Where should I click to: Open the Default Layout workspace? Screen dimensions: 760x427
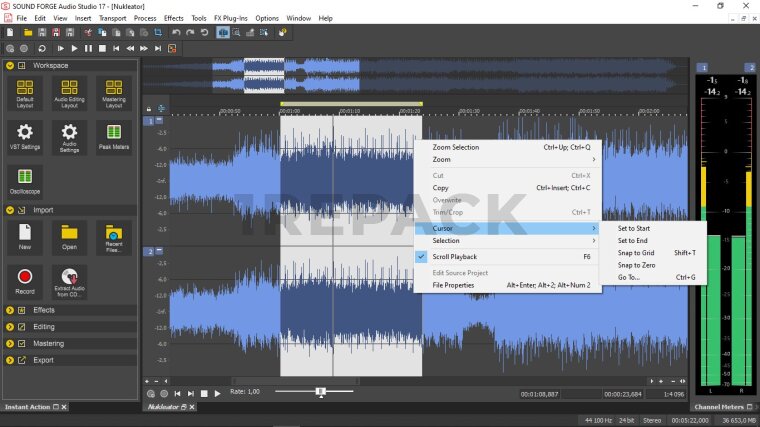pyautogui.click(x=25, y=93)
